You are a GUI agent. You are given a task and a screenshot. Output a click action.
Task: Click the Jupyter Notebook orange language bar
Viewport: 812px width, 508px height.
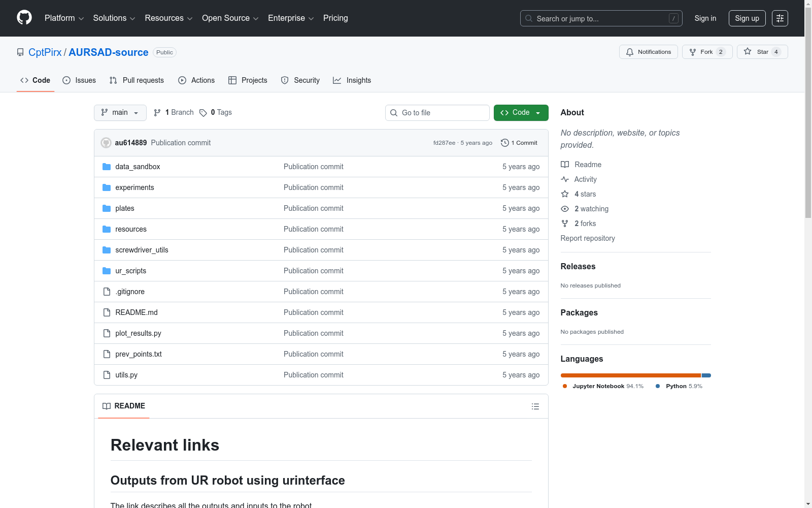point(631,375)
